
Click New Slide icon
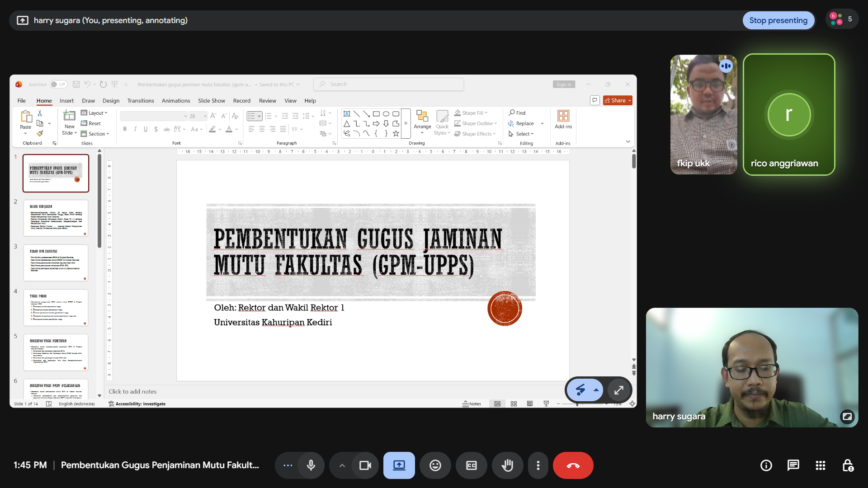click(69, 116)
